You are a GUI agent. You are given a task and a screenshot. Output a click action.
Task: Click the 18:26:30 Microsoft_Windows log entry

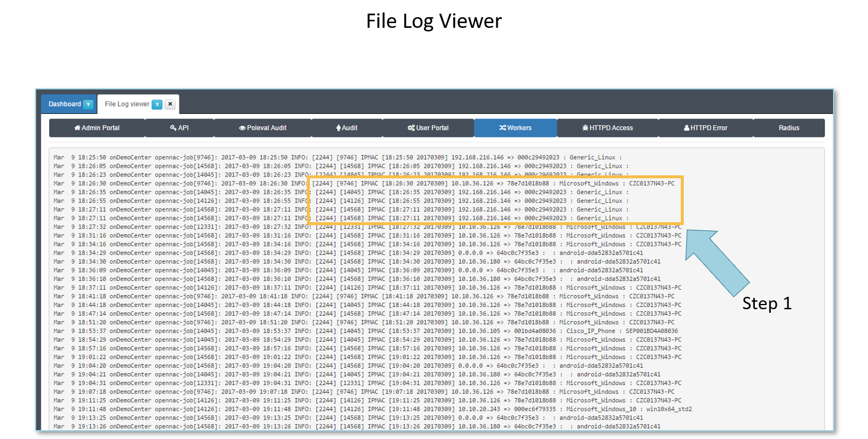[x=364, y=184]
